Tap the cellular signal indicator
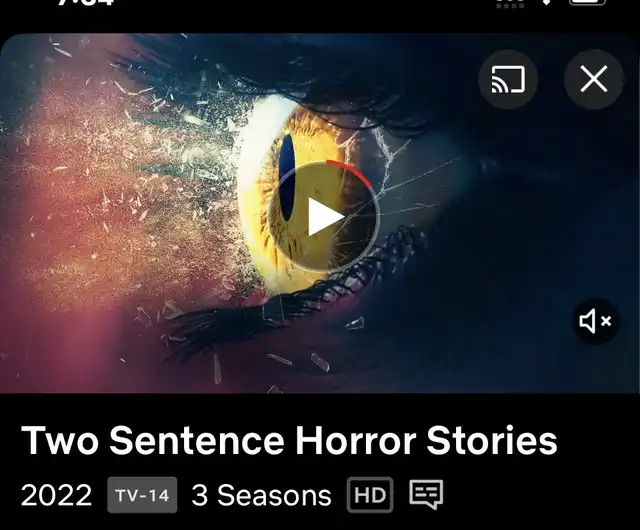 pos(510,3)
